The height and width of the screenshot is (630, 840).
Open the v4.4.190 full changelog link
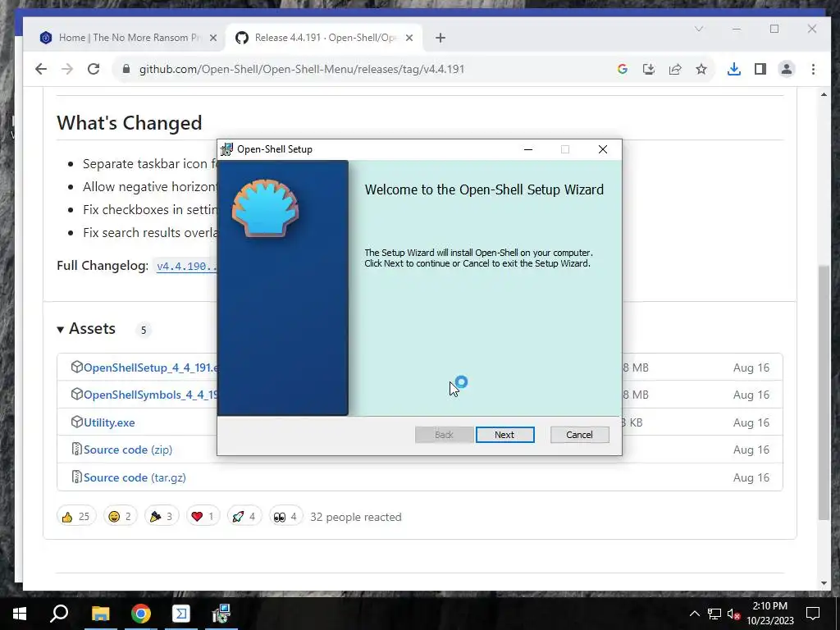pos(186,267)
